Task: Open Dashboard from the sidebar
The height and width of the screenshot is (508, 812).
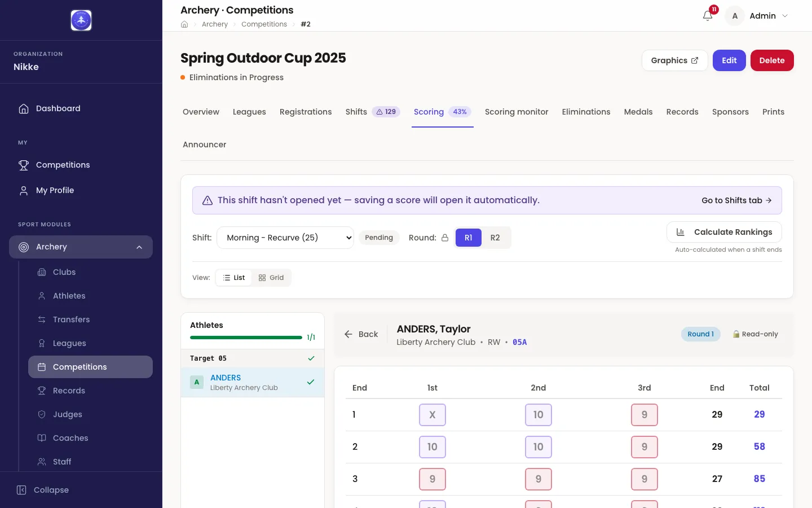Action: (81, 108)
